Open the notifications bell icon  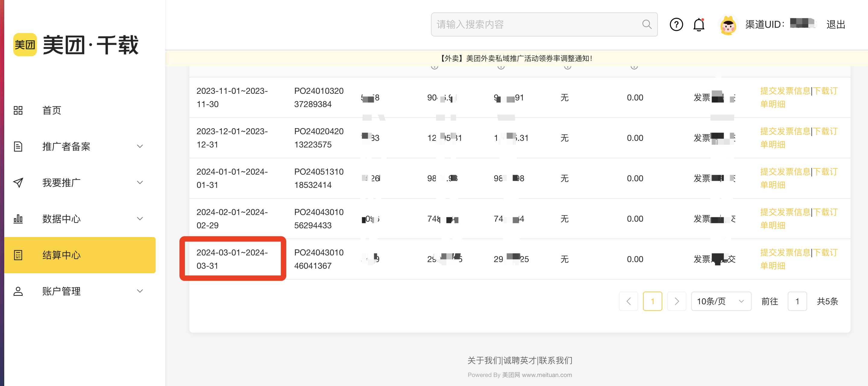(x=699, y=24)
